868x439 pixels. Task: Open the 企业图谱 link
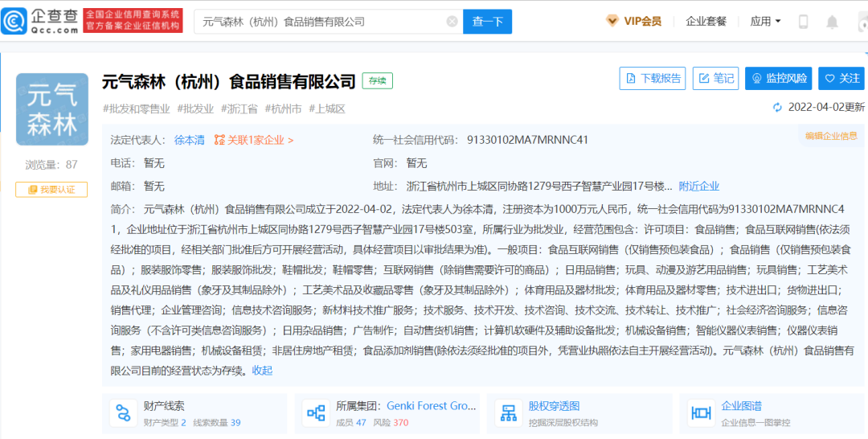[742, 406]
